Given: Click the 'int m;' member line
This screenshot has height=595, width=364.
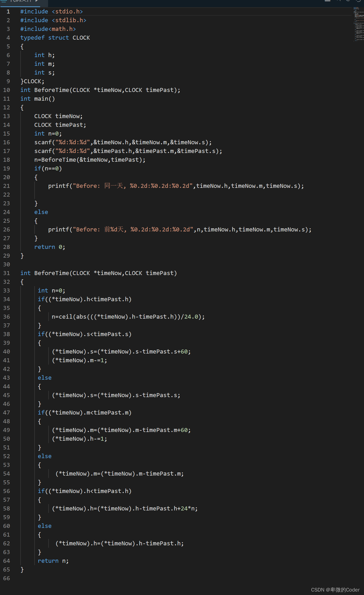Looking at the screenshot, I should pos(44,64).
